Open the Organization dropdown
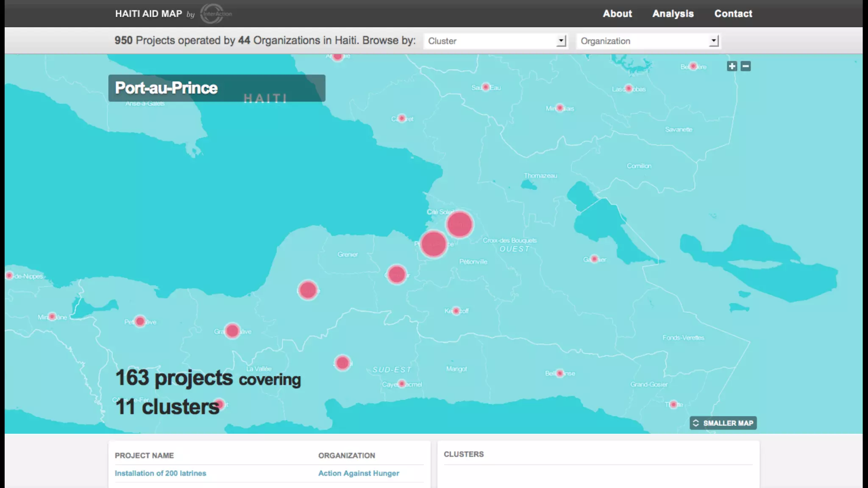The image size is (868, 488). [x=648, y=41]
